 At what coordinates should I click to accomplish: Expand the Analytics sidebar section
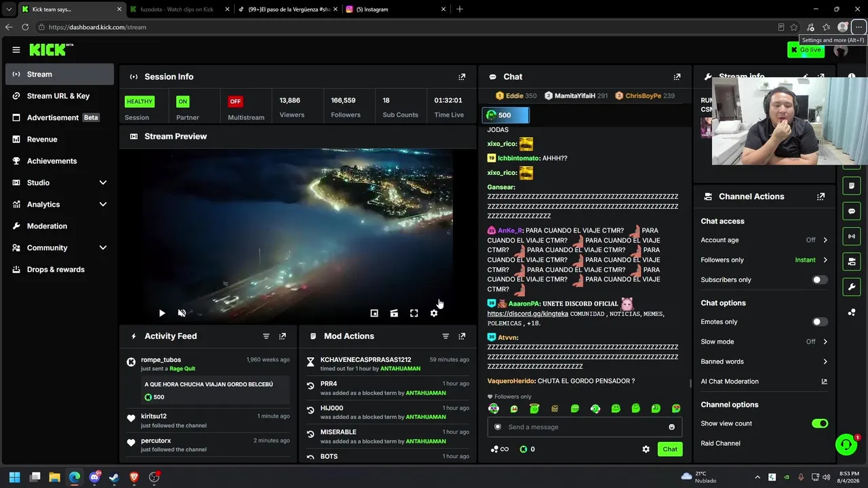click(103, 205)
